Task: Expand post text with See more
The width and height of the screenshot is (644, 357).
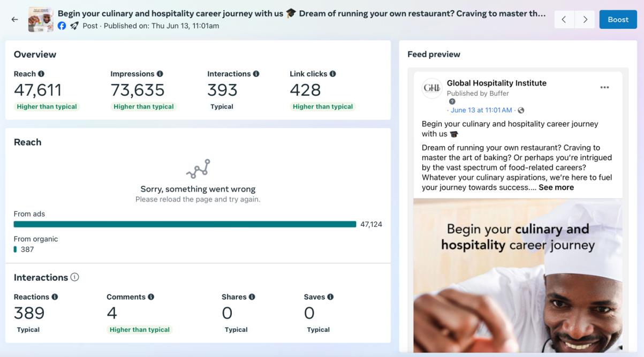Action: tap(556, 187)
